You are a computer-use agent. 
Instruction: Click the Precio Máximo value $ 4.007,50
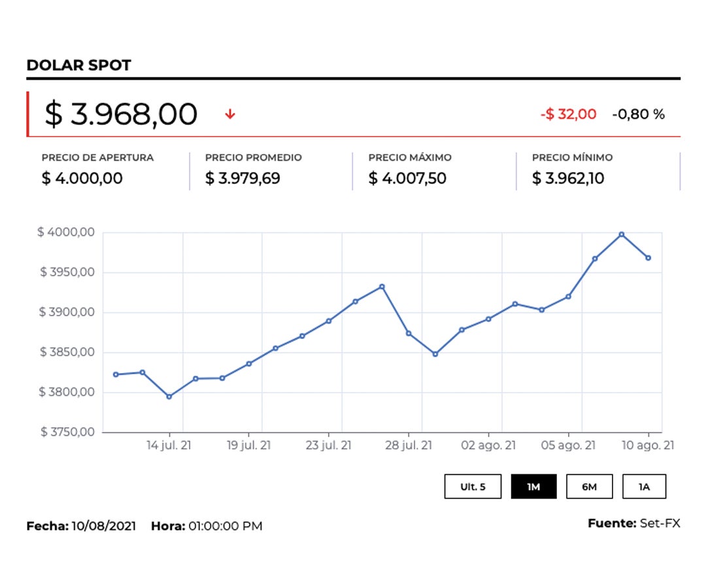(x=407, y=178)
